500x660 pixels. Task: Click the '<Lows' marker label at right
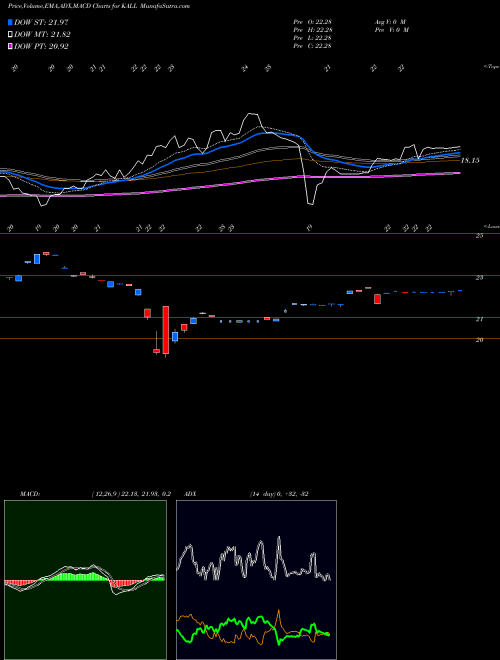click(492, 226)
